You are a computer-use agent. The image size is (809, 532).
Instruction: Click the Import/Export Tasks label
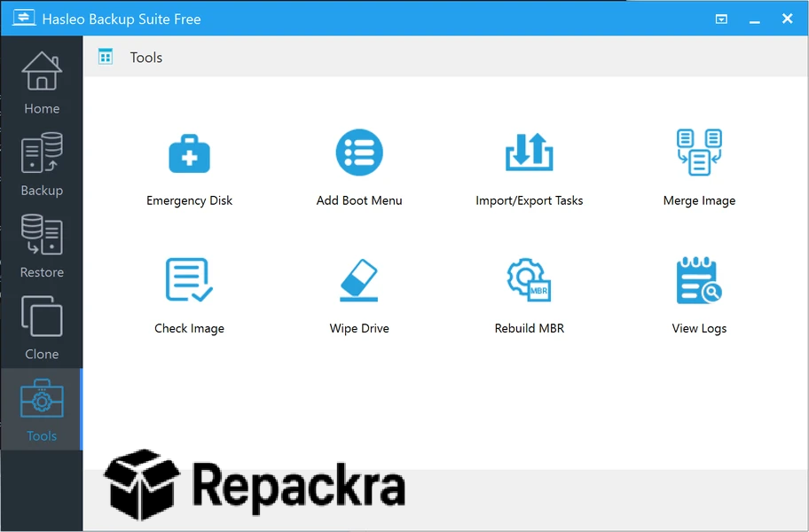529,200
